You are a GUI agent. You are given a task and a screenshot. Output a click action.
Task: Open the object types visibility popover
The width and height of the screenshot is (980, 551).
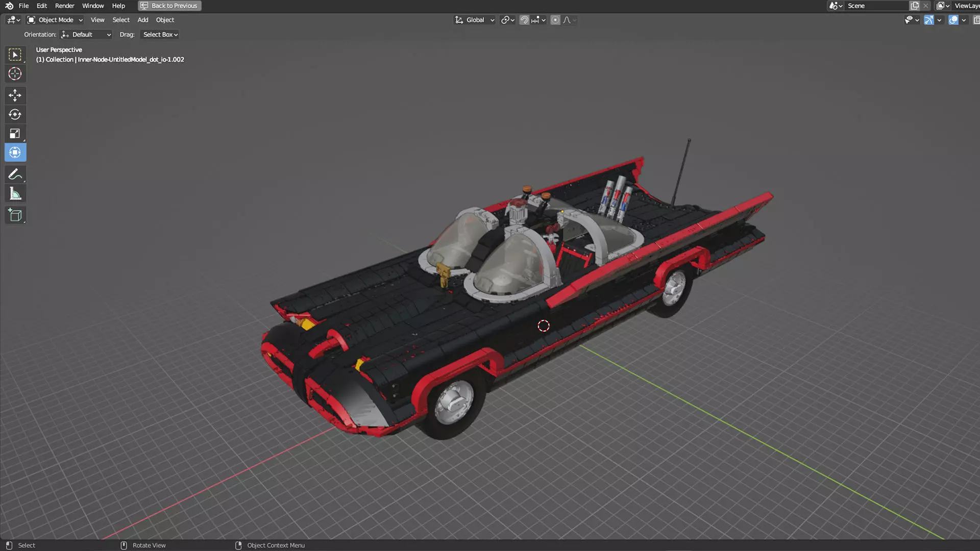click(x=912, y=20)
